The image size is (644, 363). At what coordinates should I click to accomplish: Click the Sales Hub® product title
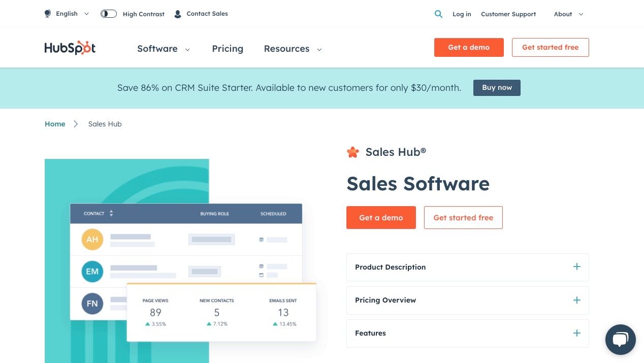[396, 152]
